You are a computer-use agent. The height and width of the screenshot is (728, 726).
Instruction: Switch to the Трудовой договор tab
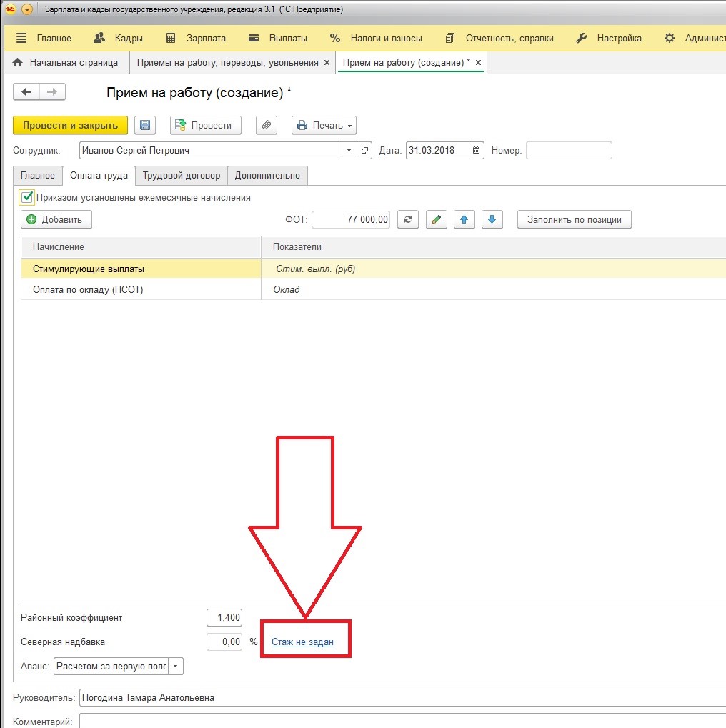[x=181, y=176]
